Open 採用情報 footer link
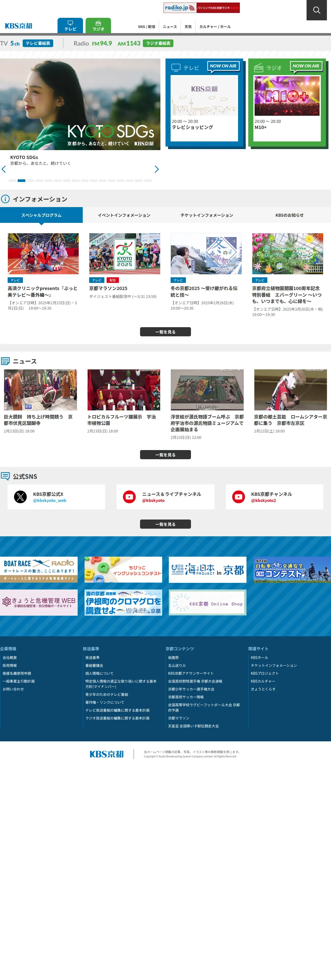Image resolution: width=331 pixels, height=980 pixels. pos(9,665)
